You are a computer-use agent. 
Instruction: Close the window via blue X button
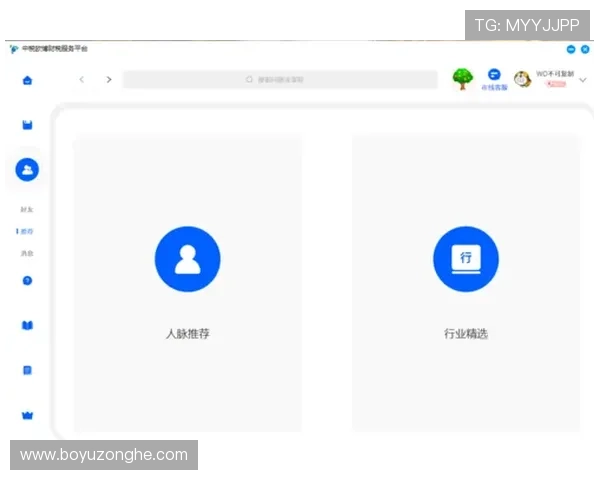585,49
